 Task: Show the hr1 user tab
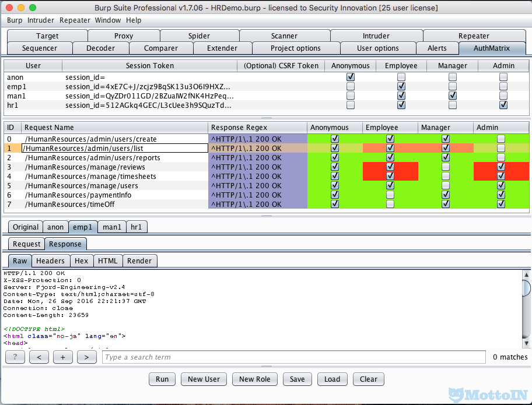pos(136,227)
